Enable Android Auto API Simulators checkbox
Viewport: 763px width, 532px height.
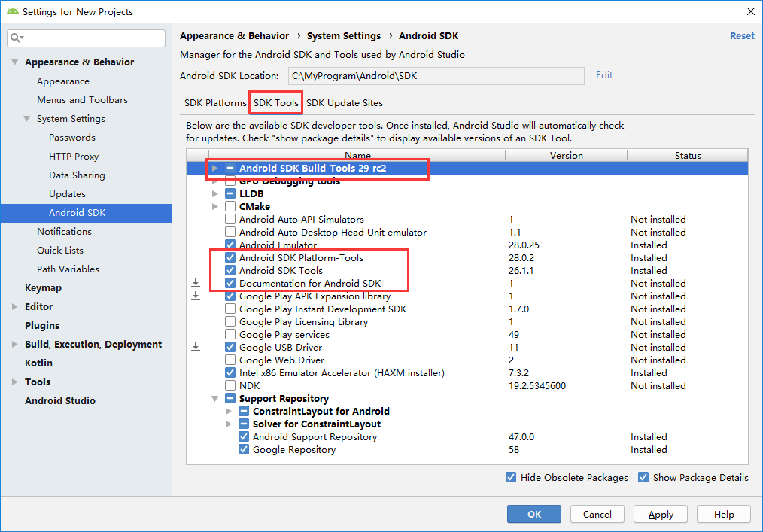pyautogui.click(x=230, y=219)
